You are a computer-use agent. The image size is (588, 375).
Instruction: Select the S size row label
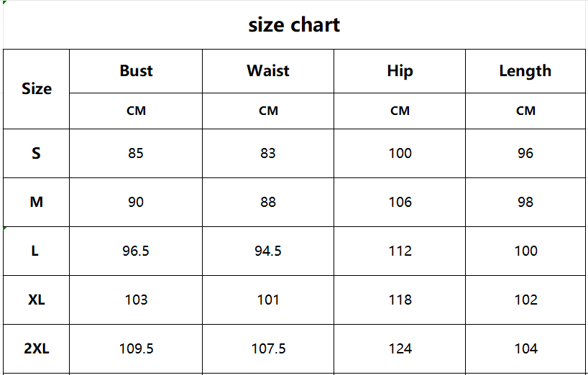pos(37,153)
